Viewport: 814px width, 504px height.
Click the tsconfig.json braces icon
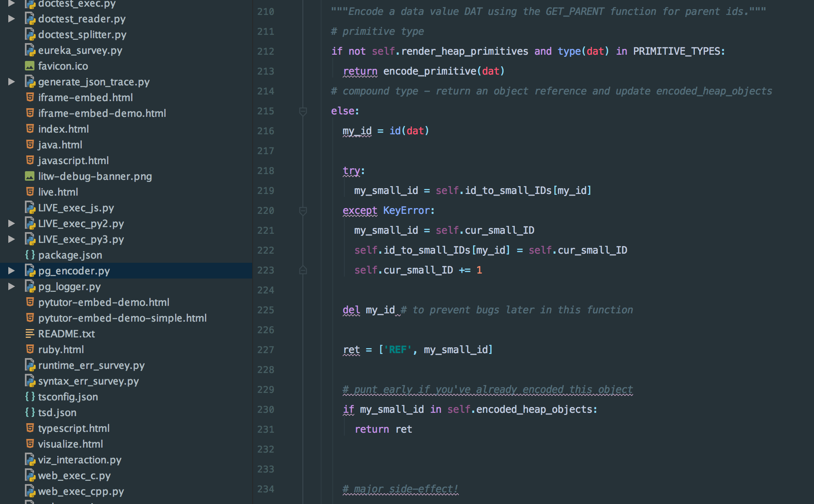pos(30,397)
